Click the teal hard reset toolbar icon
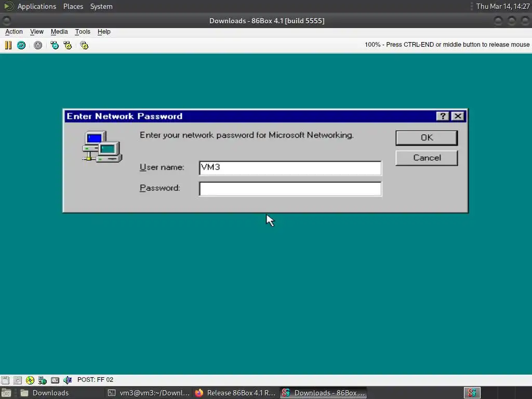Screen dimensions: 532x399 pos(21,45)
